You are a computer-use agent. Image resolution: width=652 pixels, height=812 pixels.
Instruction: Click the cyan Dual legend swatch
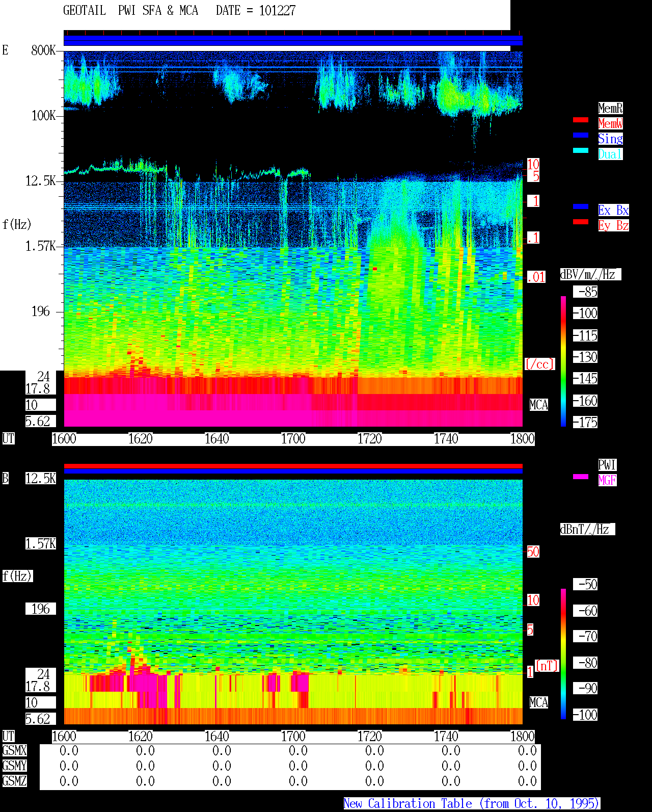581,150
